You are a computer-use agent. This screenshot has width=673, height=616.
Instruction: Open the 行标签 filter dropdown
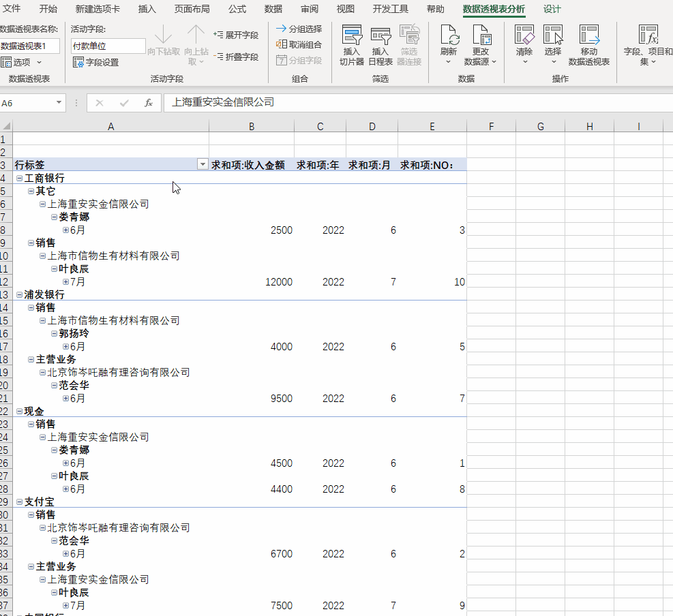(x=203, y=164)
